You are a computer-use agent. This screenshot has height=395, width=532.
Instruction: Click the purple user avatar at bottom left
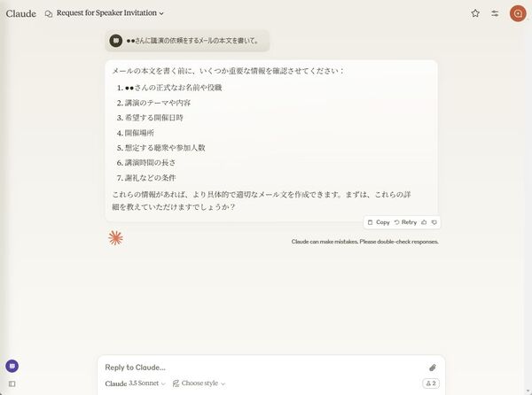click(x=12, y=366)
